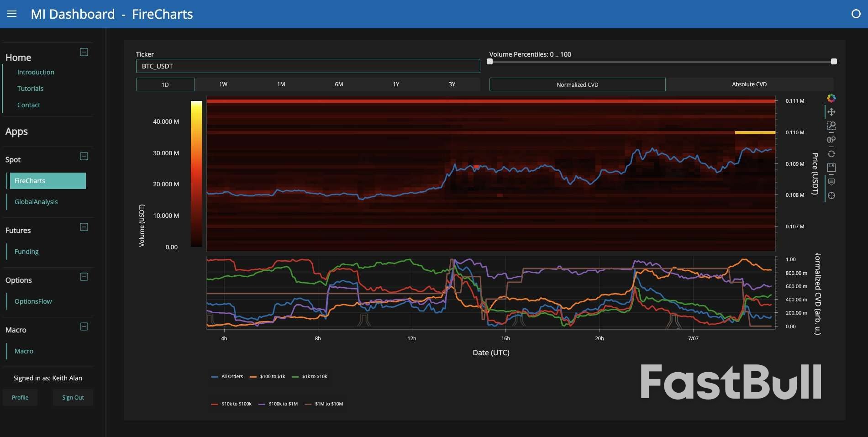Toggle the Crosshair tool
The height and width of the screenshot is (437, 868).
coord(831,195)
